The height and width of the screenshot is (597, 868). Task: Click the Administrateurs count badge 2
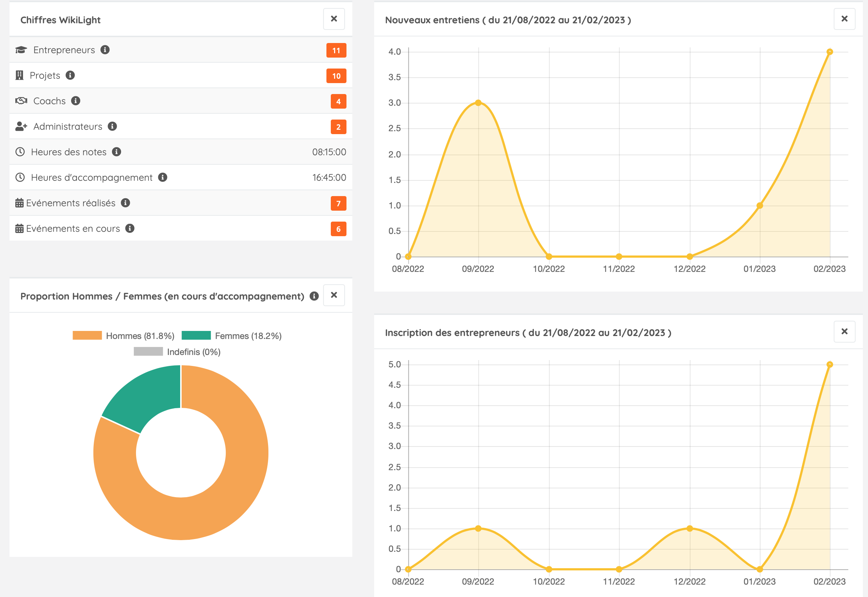(x=338, y=127)
